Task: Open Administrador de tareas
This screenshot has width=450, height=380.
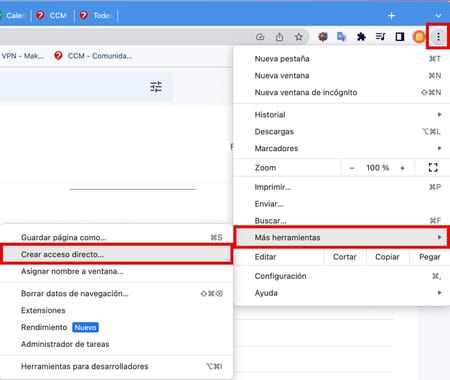Action: point(116,344)
